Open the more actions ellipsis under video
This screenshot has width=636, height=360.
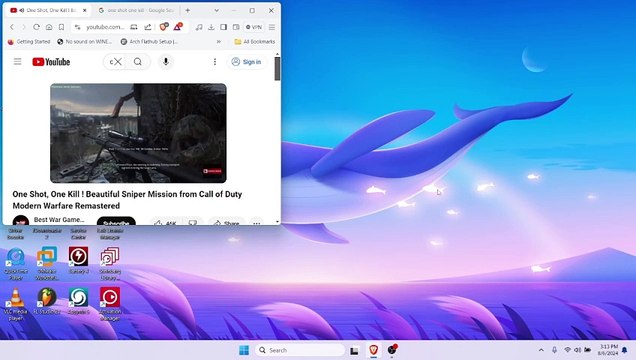[x=256, y=222]
